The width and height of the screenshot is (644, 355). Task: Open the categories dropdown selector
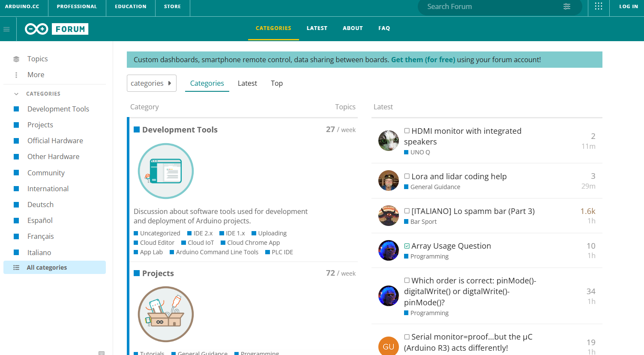(x=151, y=83)
